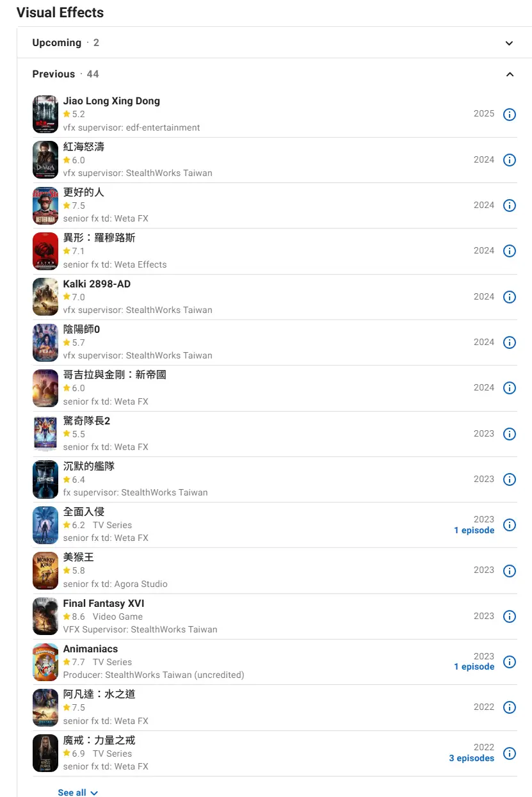532x797 pixels.
Task: Open the 1 episode link for Animaniacs
Action: pyautogui.click(x=474, y=666)
